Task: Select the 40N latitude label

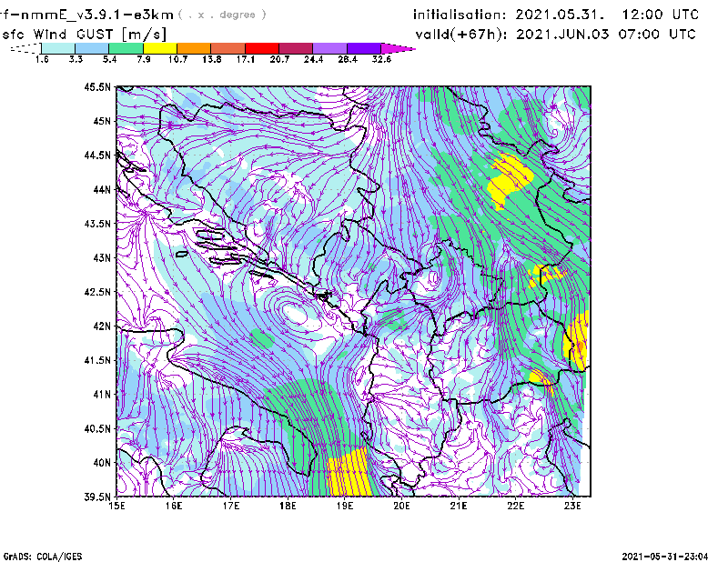Action: pos(102,463)
